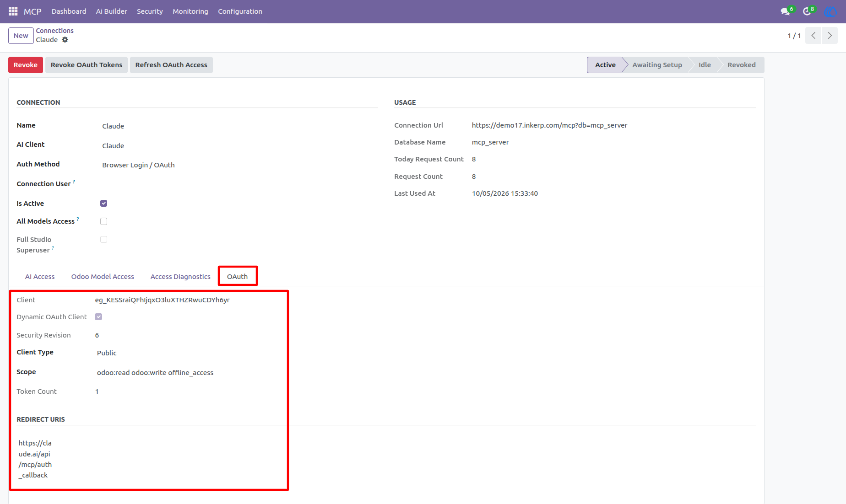Click the Full Studio Superuser help mark
Viewport: 846px width, 504px height.
coord(53,248)
